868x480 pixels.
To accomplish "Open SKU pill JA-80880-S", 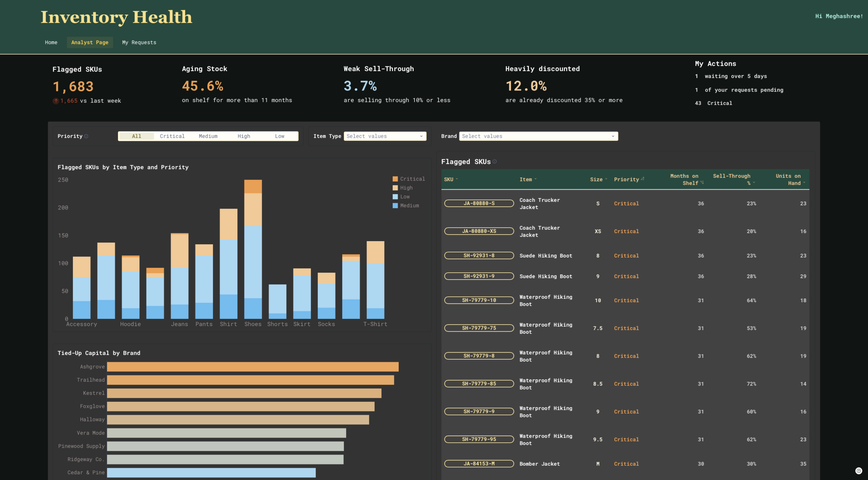I will click(479, 203).
